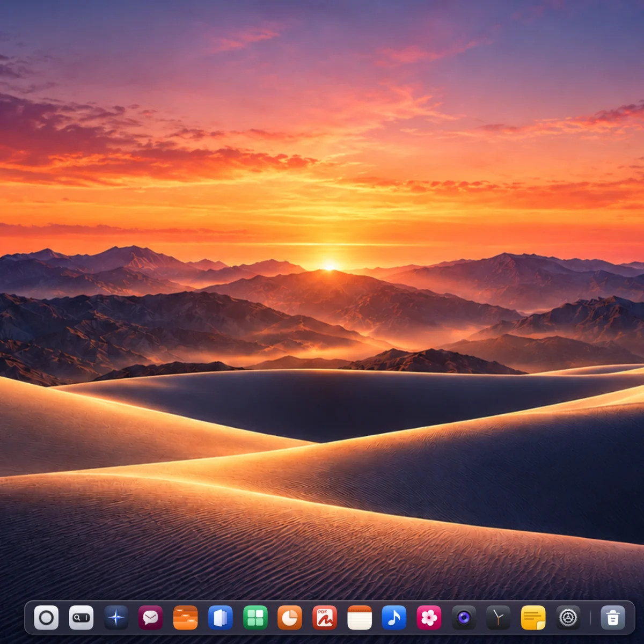
Task: Open the blue book pages app
Action: click(221, 618)
